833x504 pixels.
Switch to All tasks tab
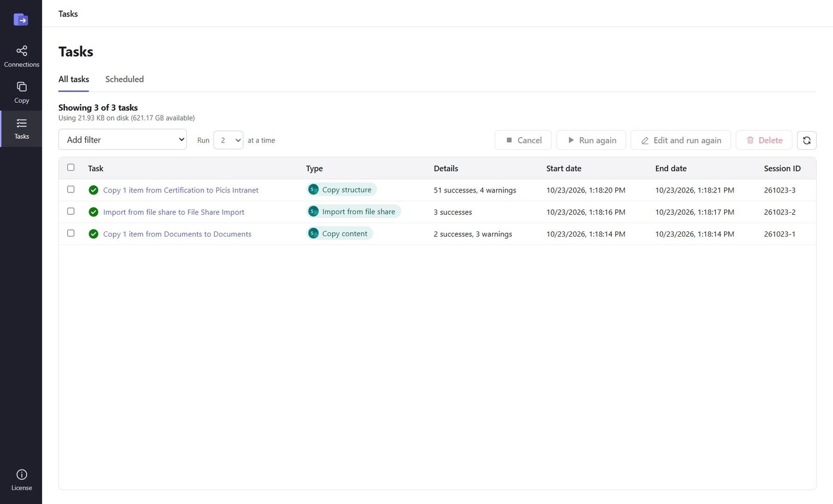coord(73,80)
